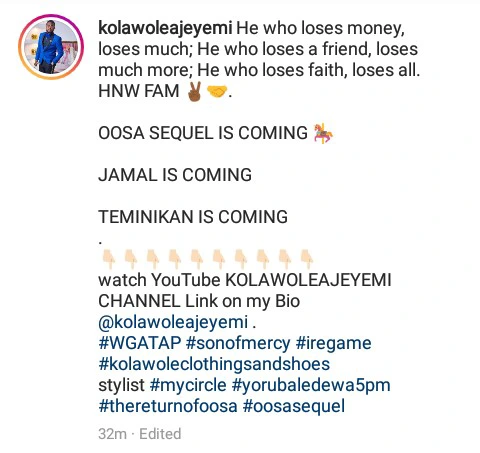Viewport: 480px width, 453px height.
Task: Open kolawoleajeyemi's profile picture story
Action: [x=51, y=47]
